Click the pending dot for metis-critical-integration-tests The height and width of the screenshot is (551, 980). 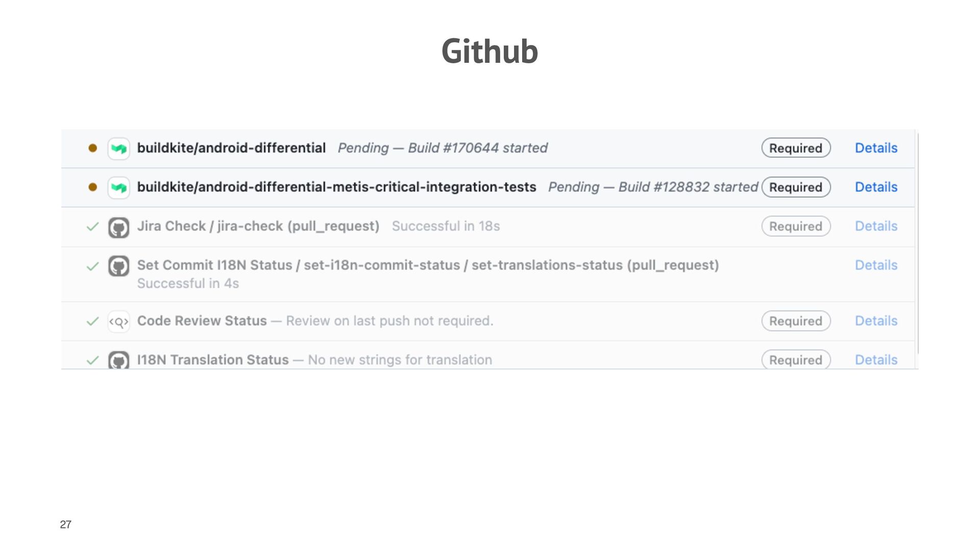point(92,187)
